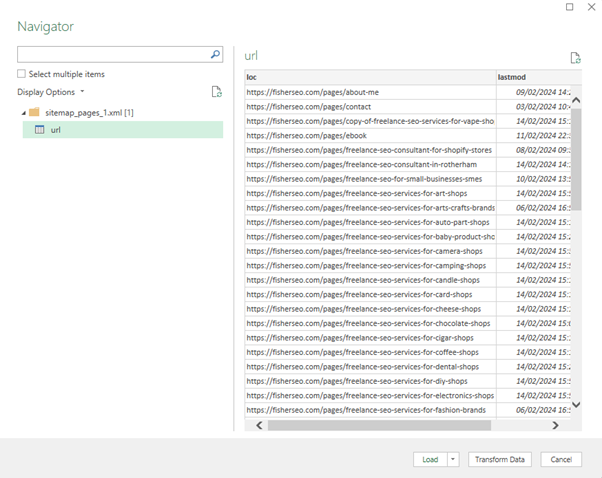Close the Navigator dialog with X
Screen dimensions: 602x478
click(590, 7)
